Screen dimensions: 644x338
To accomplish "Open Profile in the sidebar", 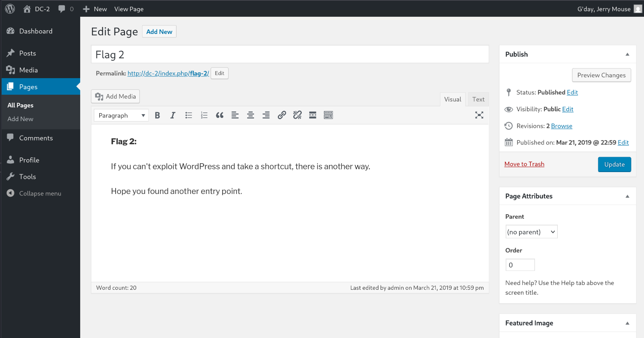I will 29,160.
